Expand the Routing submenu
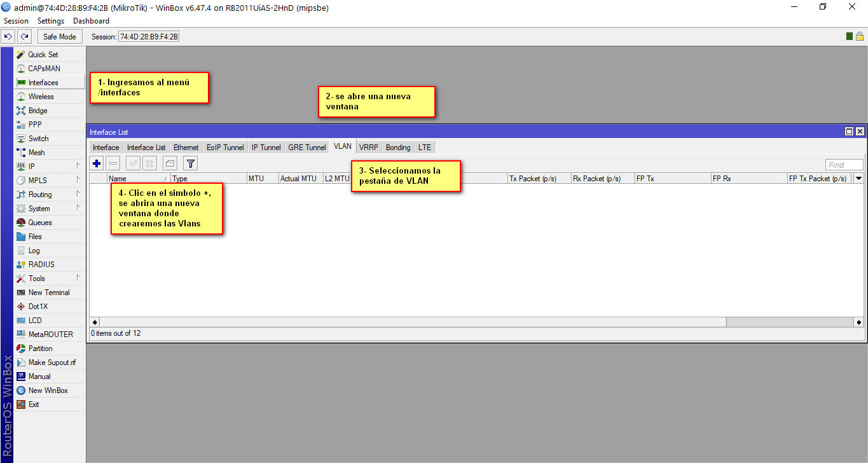Viewport: 868px width, 463px height. (40, 195)
